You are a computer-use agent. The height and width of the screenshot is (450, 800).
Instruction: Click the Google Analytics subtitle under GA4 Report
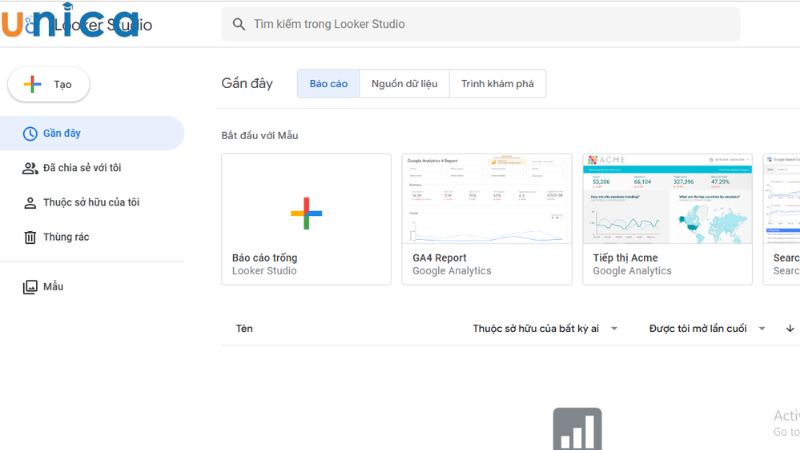pyautogui.click(x=452, y=271)
